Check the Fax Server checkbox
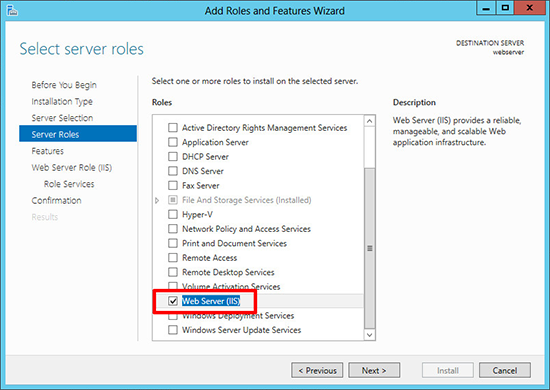 tap(173, 185)
